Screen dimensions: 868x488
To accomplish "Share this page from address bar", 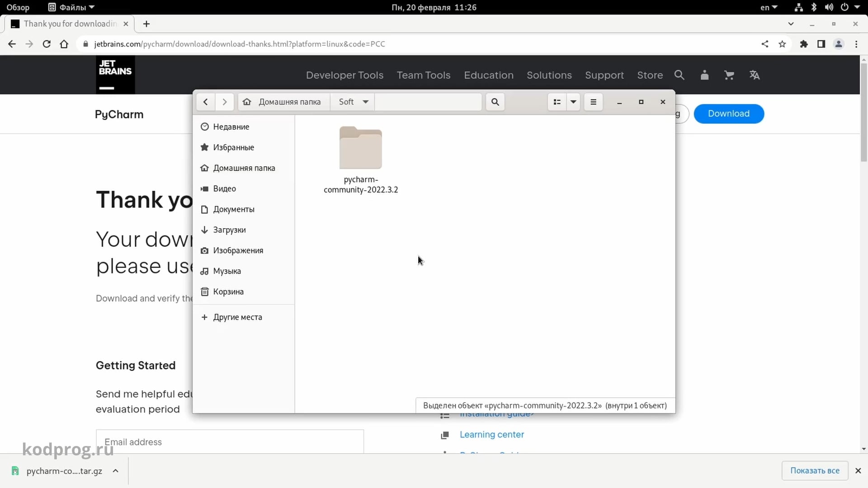I will (x=765, y=44).
